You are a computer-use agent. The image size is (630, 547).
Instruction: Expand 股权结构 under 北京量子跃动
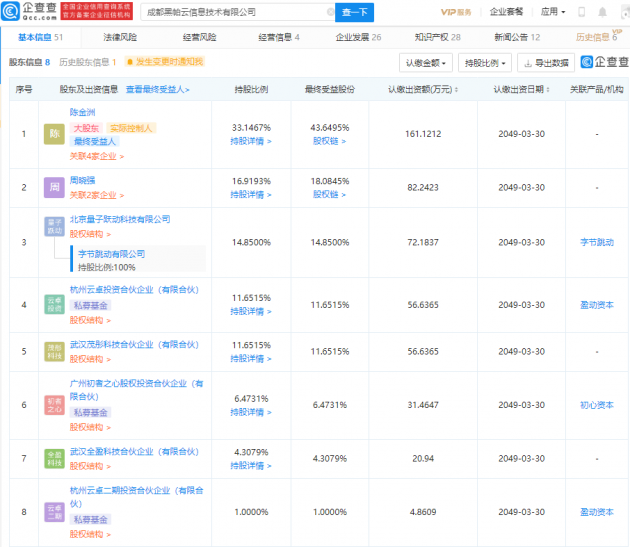(90, 234)
